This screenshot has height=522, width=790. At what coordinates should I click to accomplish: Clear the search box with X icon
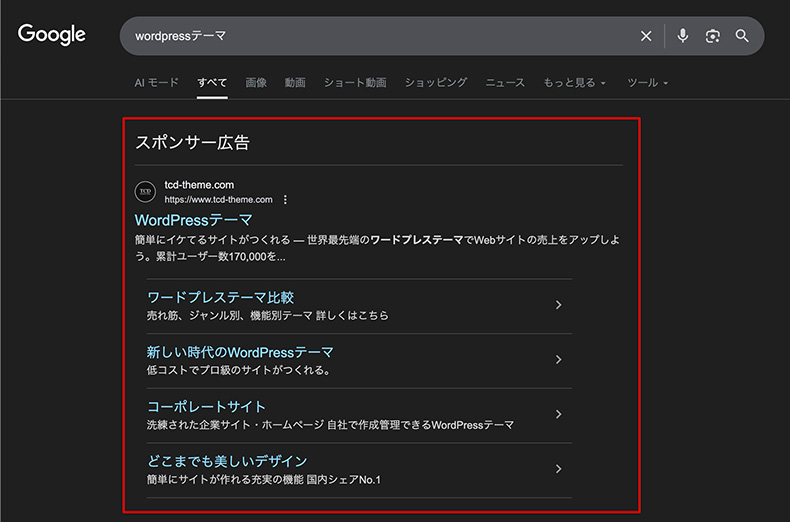[x=646, y=36]
